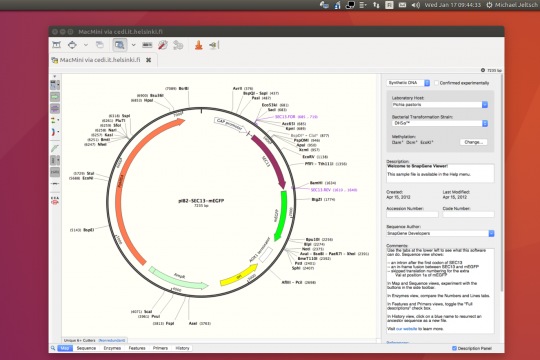The height and width of the screenshot is (360, 540).
Task: Click the small line-segment icon in side toolbar
Action: click(x=55, y=184)
